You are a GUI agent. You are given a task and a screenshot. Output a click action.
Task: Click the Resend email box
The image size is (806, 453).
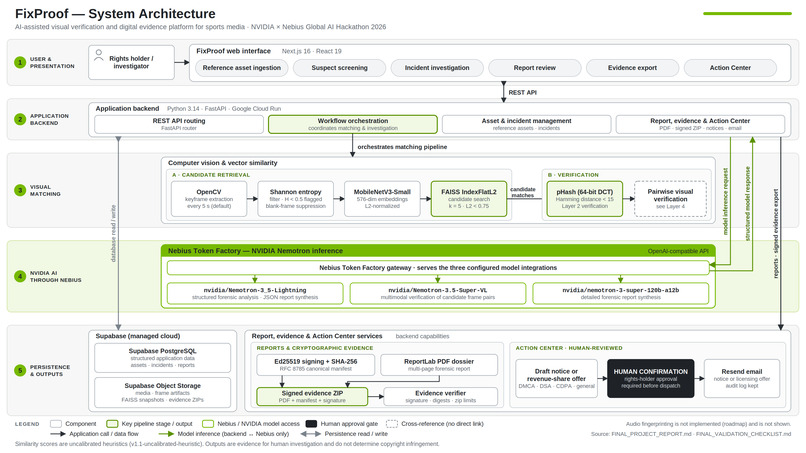tap(742, 378)
